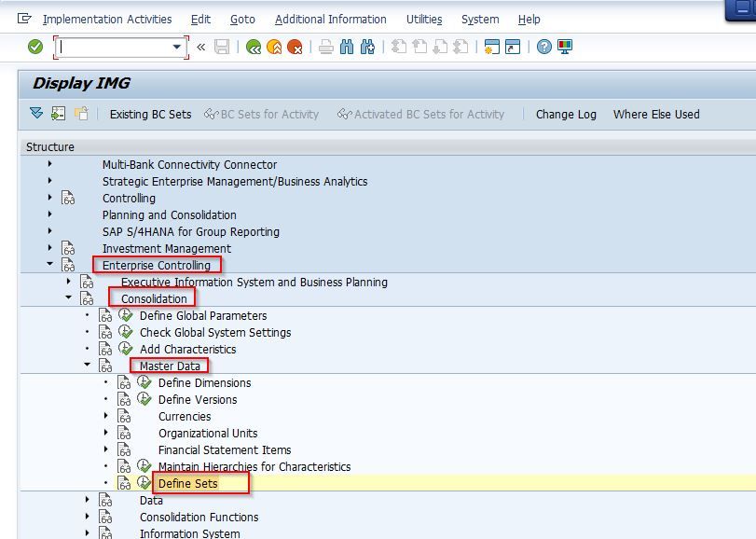Click the BC Sets for Activity button

[261, 115]
